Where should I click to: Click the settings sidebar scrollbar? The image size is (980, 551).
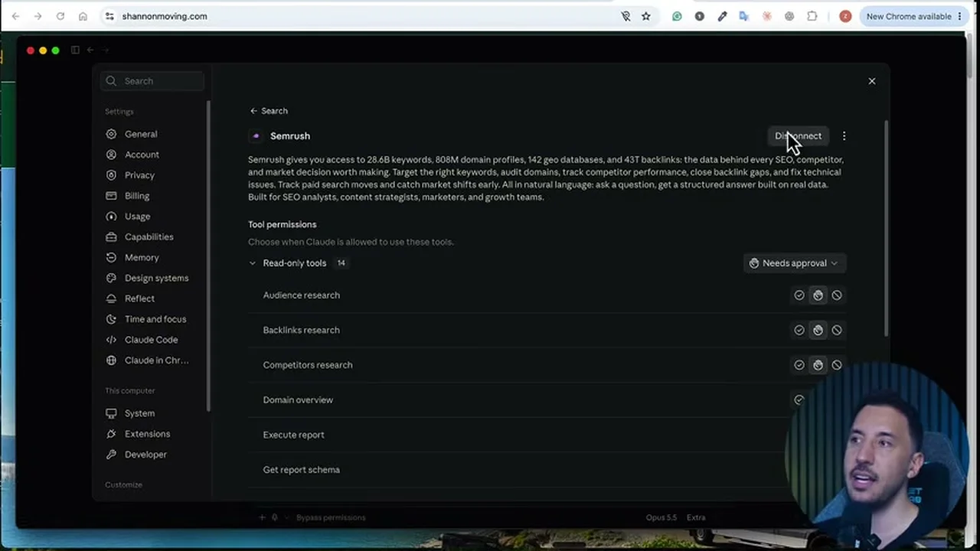208,256
